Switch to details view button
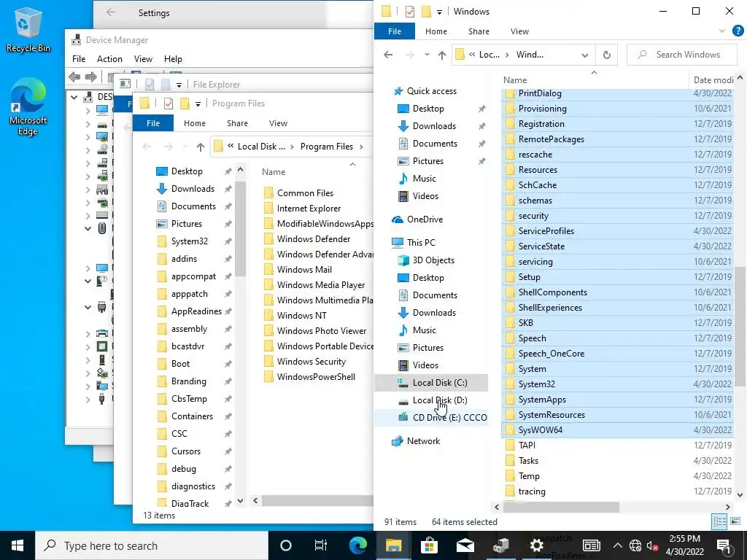747x560 pixels. point(719,521)
